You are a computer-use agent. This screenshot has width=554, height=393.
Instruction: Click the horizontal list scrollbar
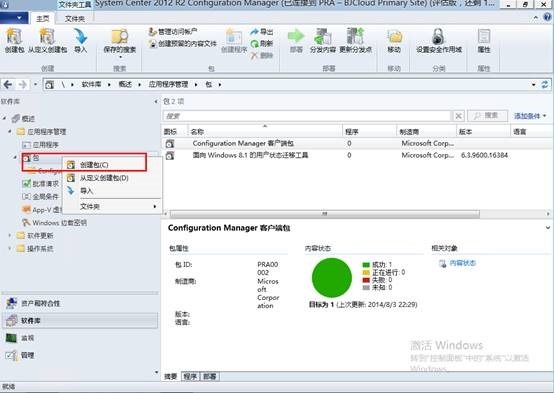pyautogui.click(x=325, y=214)
